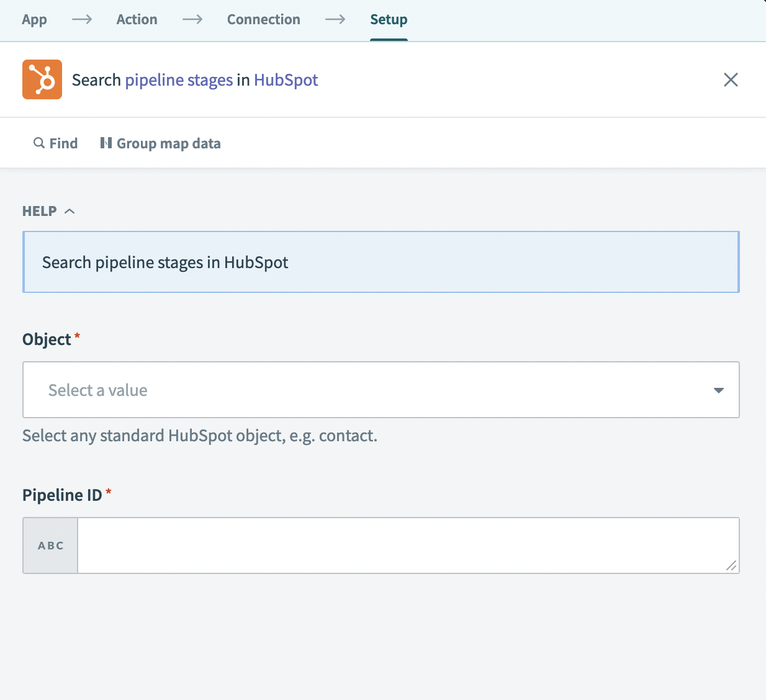
Task: Open the Object dropdown
Action: click(381, 390)
